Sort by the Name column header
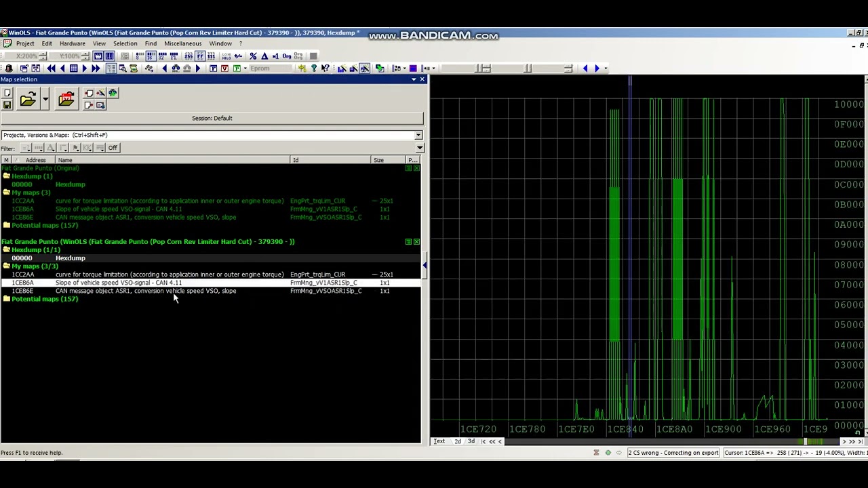Image resolution: width=868 pixels, height=488 pixels. coord(173,160)
